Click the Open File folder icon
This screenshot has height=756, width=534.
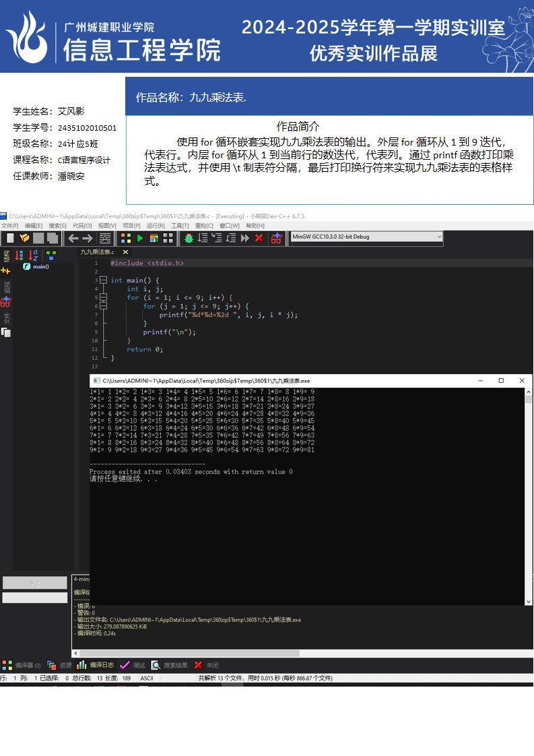(24, 238)
